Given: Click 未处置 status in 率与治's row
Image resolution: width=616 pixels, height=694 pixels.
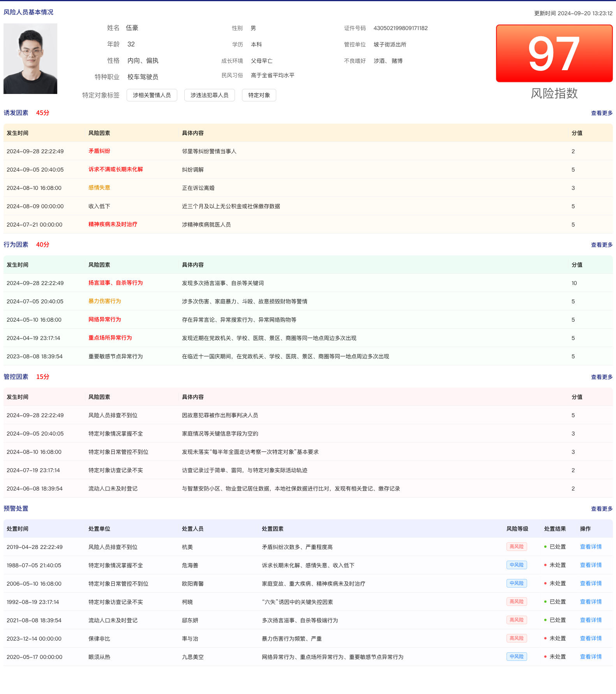Looking at the screenshot, I should click(557, 638).
